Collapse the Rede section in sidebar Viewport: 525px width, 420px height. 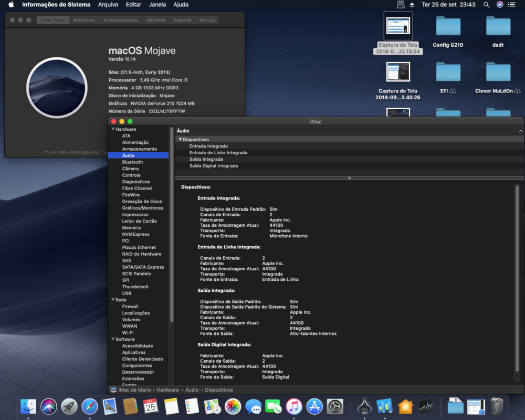pyautogui.click(x=113, y=300)
